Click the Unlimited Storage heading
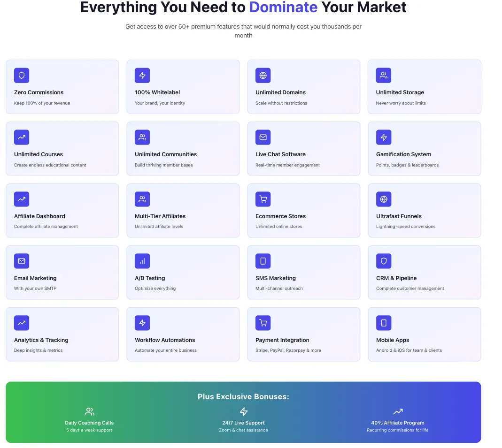The image size is (502, 448). (400, 92)
